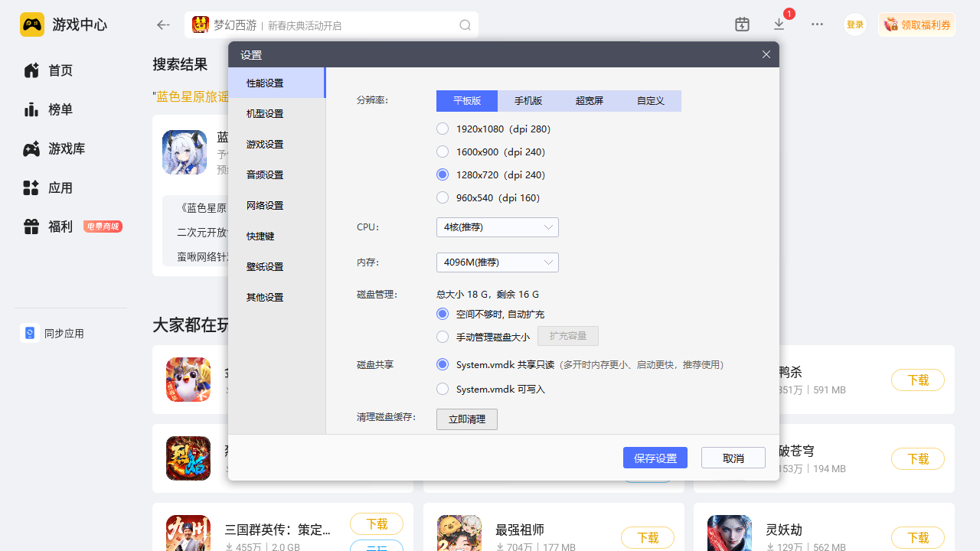980x551 pixels.
Task: Click 立即清理 to clear disk cache
Action: tap(466, 419)
